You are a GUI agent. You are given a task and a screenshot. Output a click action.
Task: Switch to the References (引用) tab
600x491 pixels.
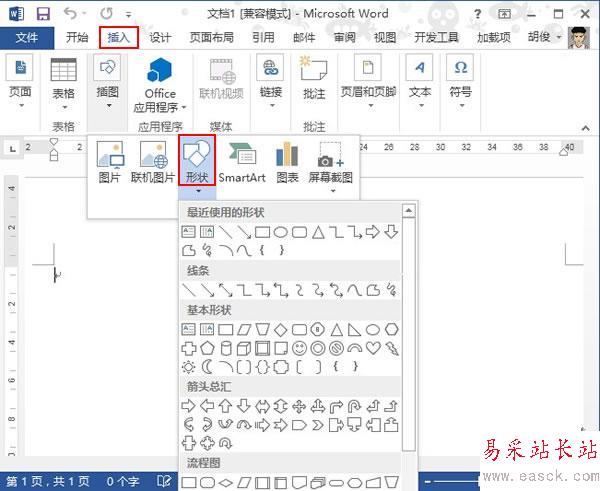263,38
